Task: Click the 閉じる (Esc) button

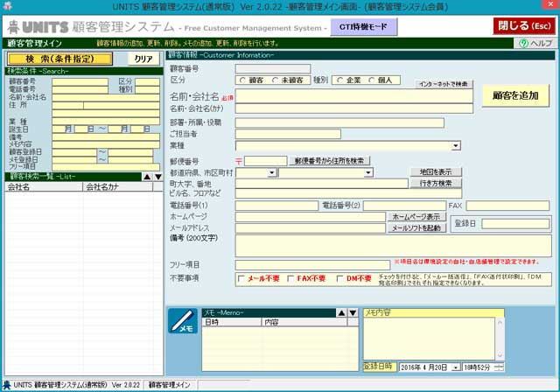Action: click(x=524, y=26)
